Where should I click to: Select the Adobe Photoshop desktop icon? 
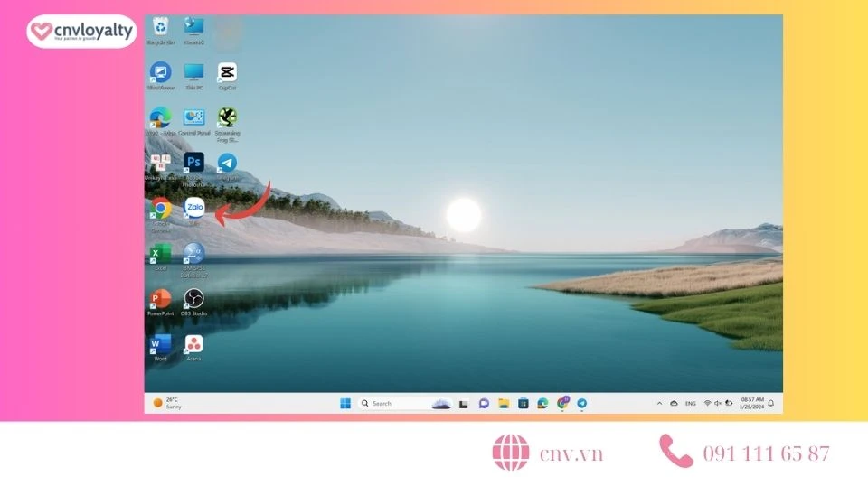pos(193,163)
